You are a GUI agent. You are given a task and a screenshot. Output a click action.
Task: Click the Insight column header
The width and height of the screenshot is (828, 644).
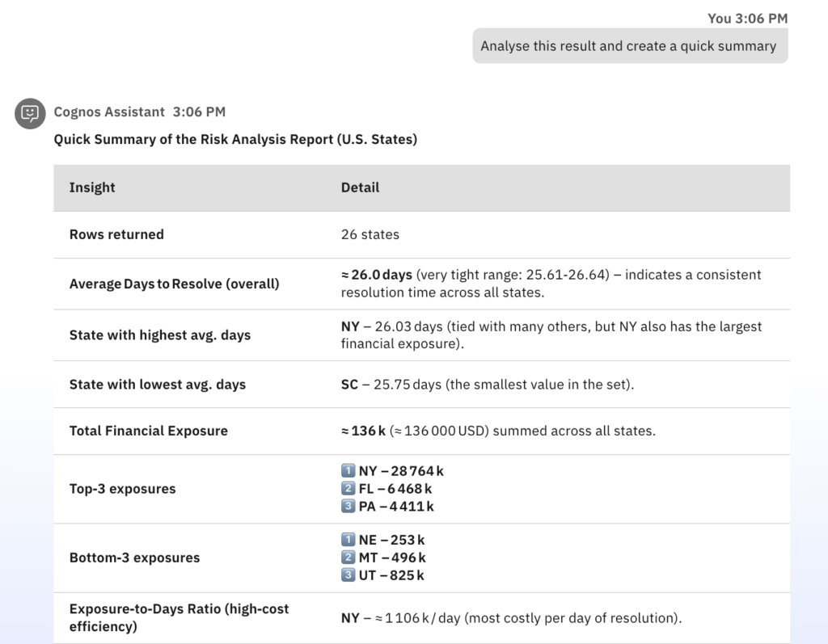click(x=92, y=187)
